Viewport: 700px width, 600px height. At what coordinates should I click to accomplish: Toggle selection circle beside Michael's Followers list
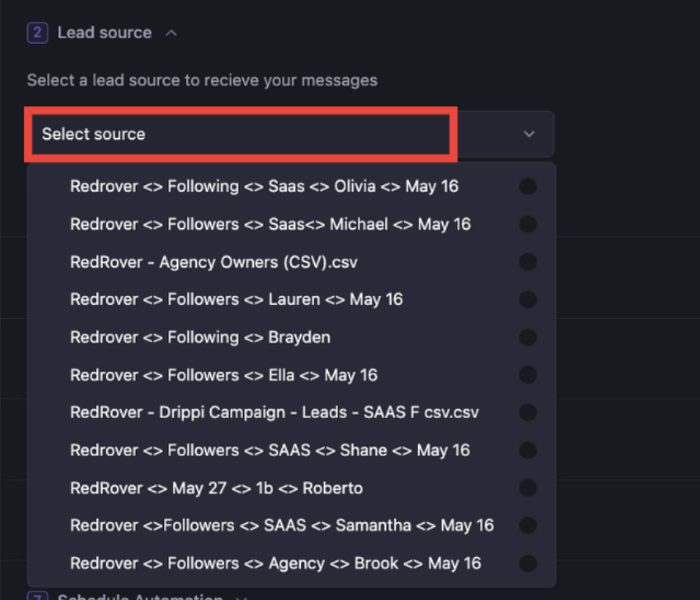coord(527,224)
